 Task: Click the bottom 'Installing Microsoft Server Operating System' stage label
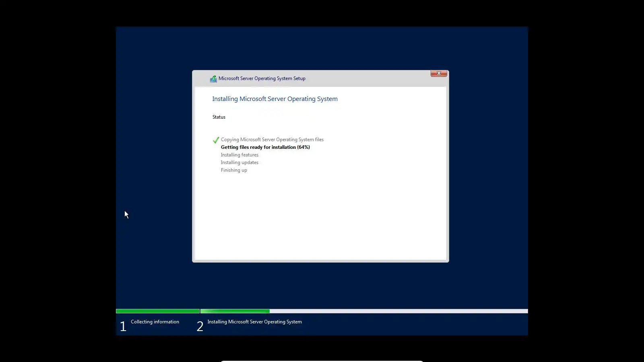(x=254, y=322)
